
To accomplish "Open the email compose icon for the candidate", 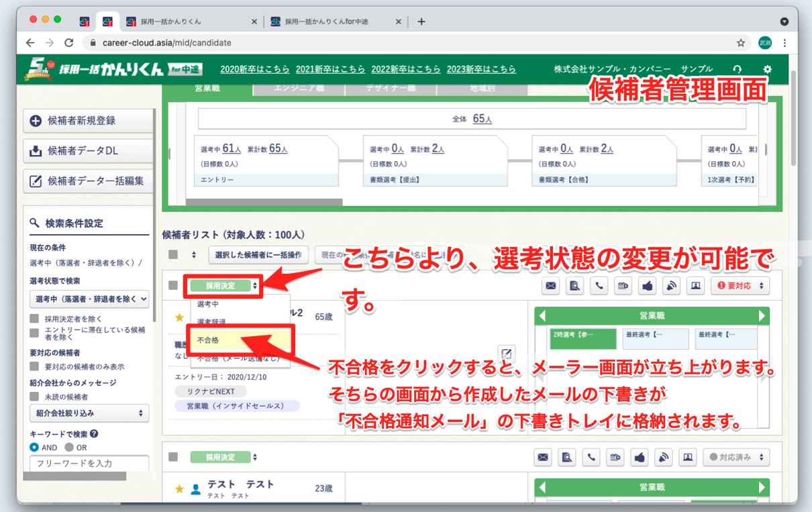I will pos(550,285).
